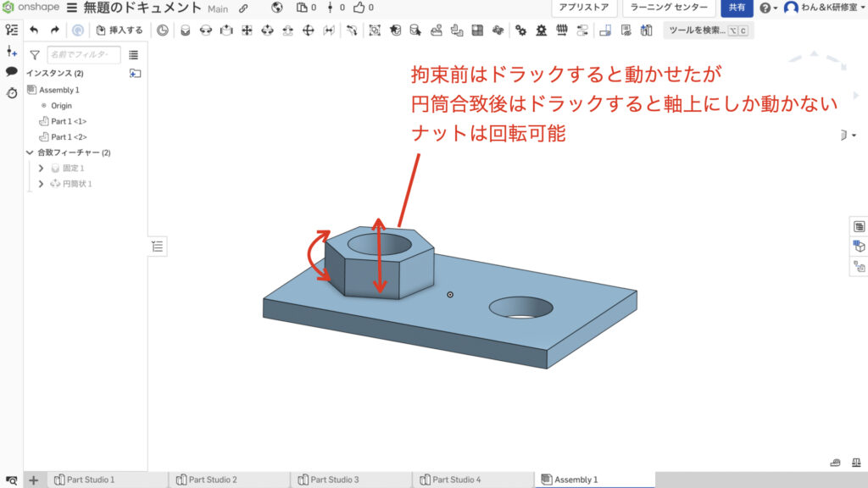Click the ツールを検索 tool search field

[708, 30]
